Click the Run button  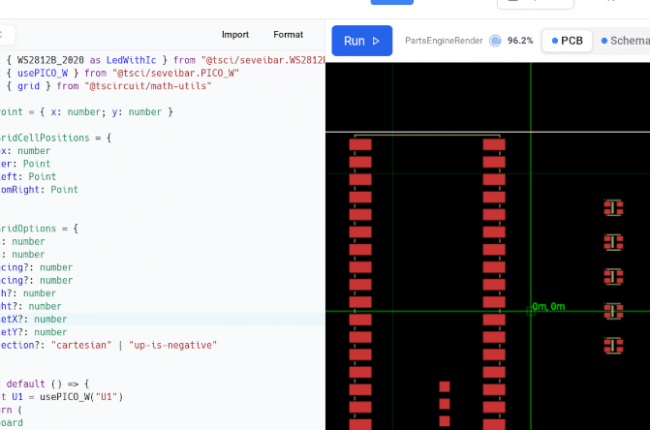(x=362, y=41)
